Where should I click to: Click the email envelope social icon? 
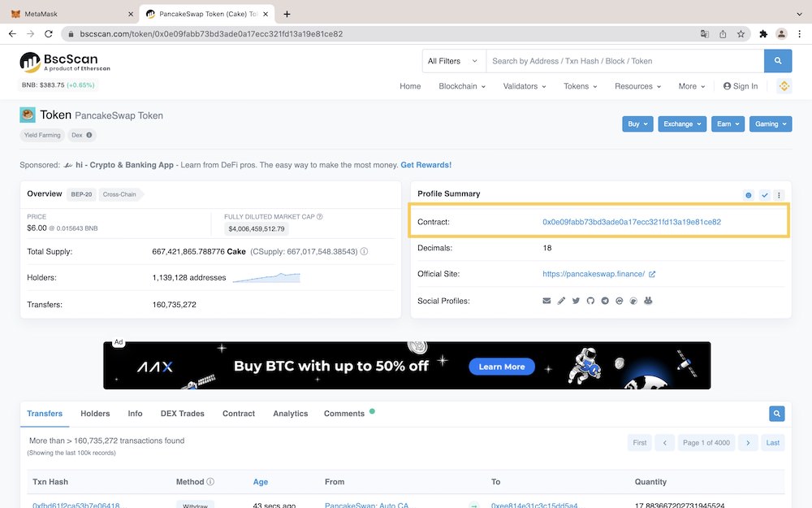coord(547,301)
